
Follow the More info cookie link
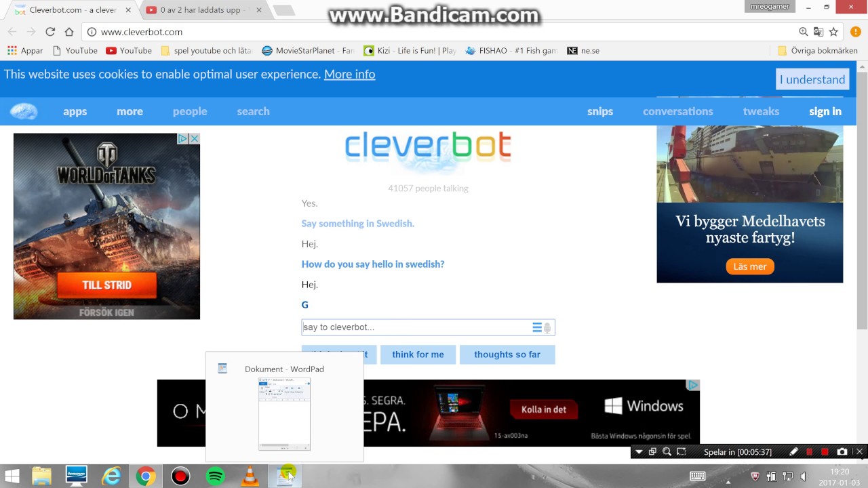tap(349, 75)
